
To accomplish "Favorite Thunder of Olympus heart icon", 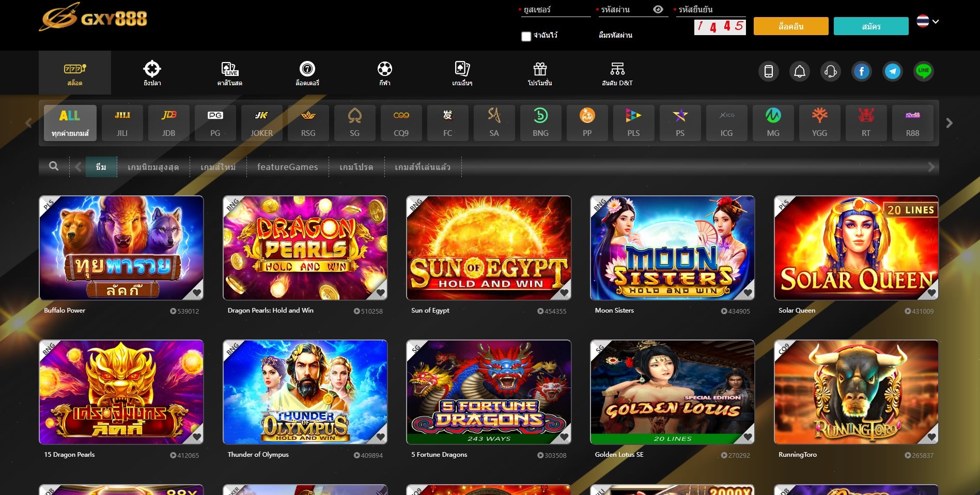I will pyautogui.click(x=381, y=437).
